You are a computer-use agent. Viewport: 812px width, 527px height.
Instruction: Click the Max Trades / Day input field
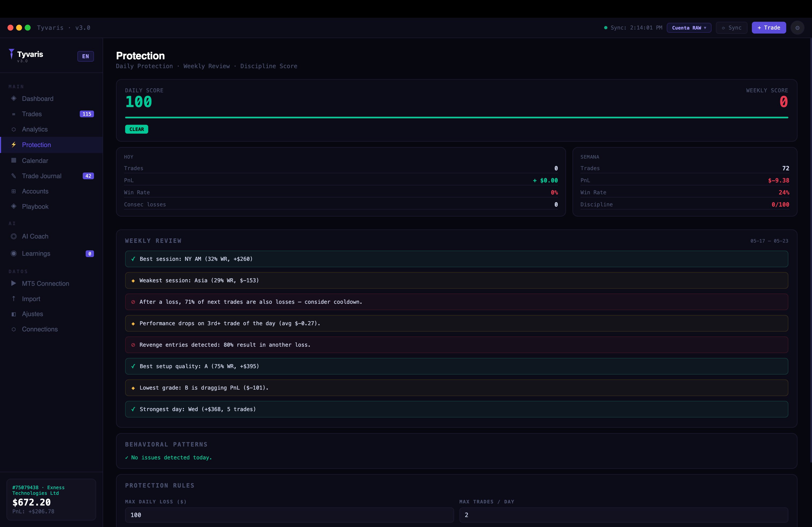(x=624, y=515)
